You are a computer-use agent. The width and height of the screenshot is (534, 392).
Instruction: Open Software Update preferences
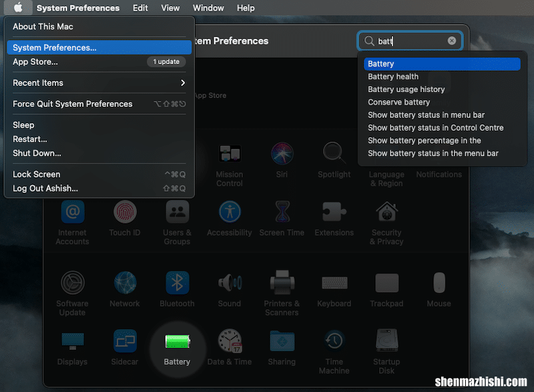tap(73, 282)
